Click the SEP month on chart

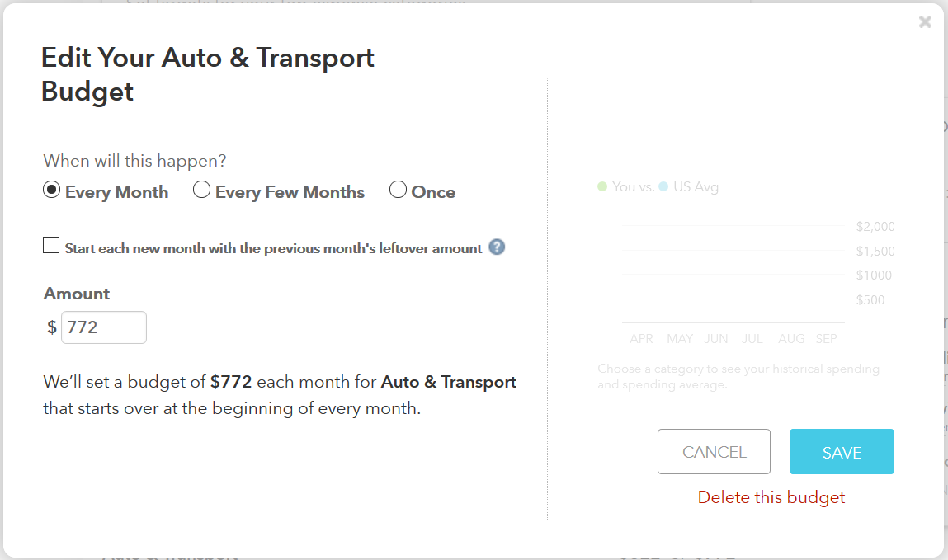pyautogui.click(x=826, y=339)
